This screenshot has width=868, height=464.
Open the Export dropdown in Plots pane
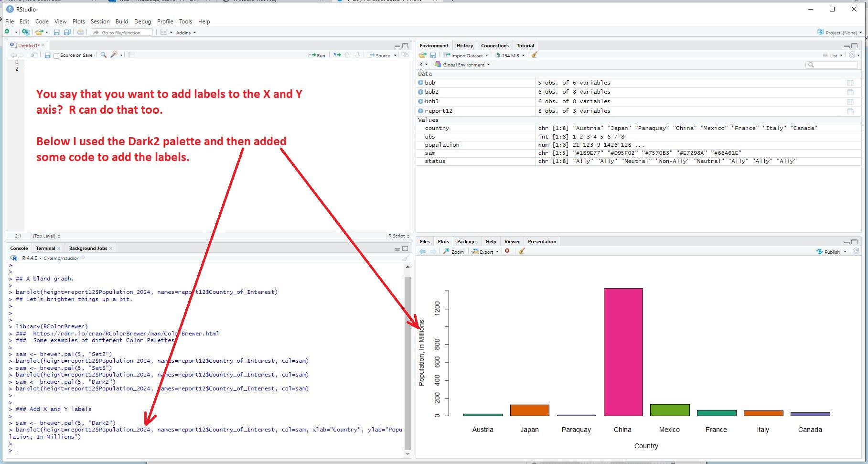(485, 252)
